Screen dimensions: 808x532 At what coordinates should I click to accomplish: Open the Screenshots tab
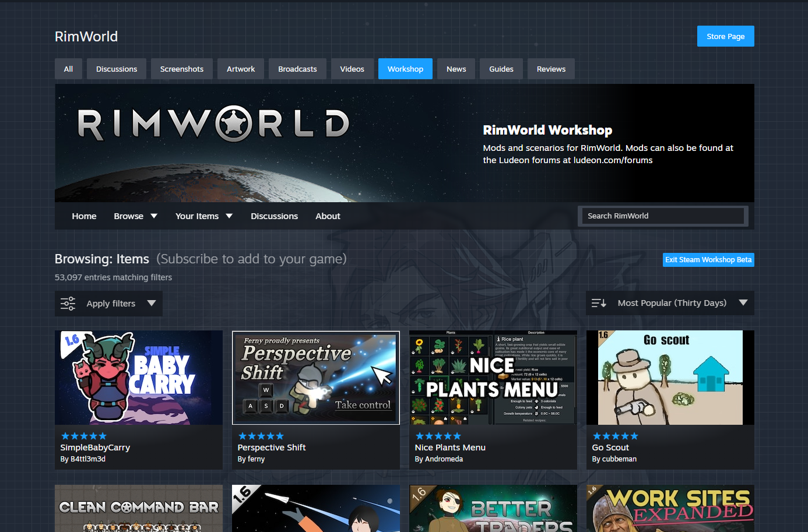(x=181, y=69)
